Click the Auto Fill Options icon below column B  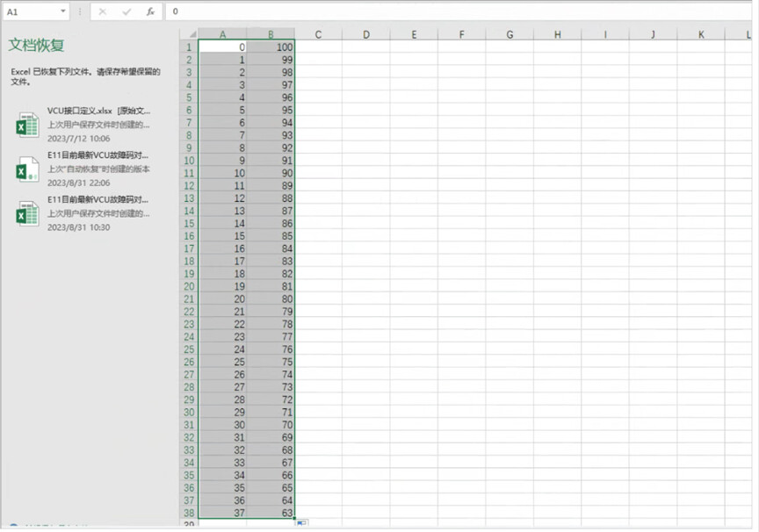click(301, 523)
